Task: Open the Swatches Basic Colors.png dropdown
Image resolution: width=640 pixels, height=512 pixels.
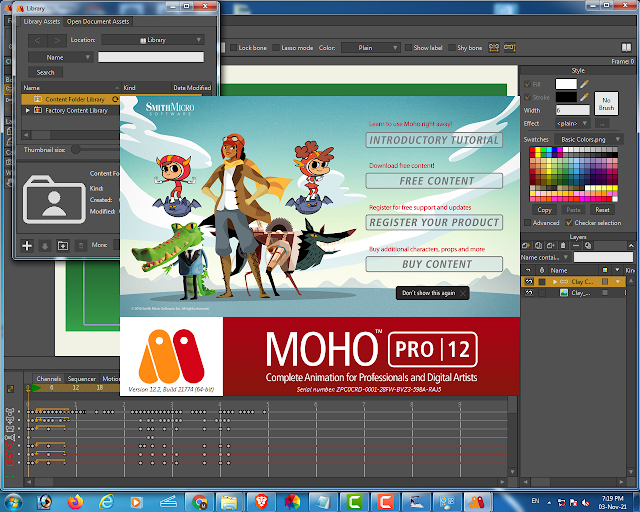Action: [x=588, y=139]
